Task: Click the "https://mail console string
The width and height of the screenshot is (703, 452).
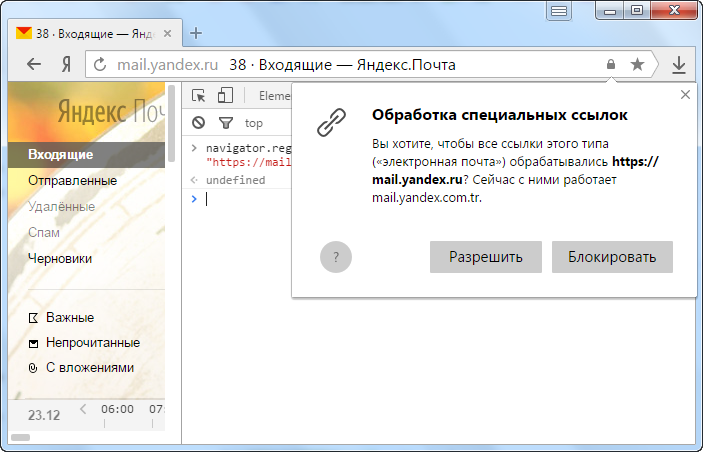Action: click(249, 162)
